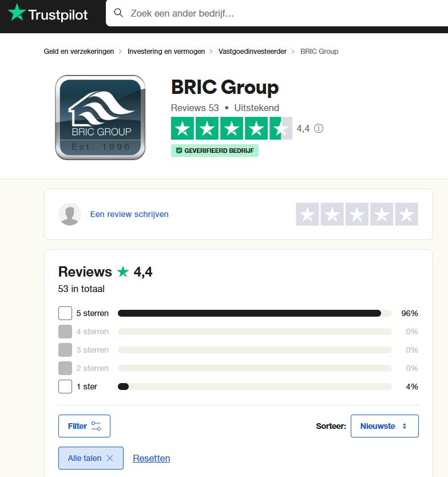Open the Filter button
Screen dimensions: 448x477
84,426
